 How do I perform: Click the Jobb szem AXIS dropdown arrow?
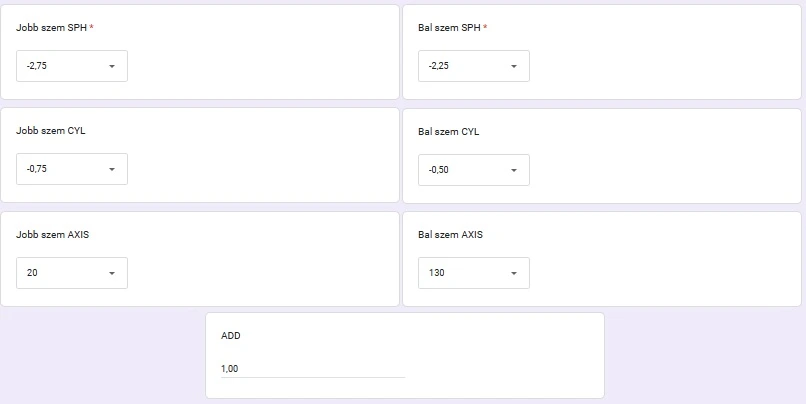(x=111, y=273)
